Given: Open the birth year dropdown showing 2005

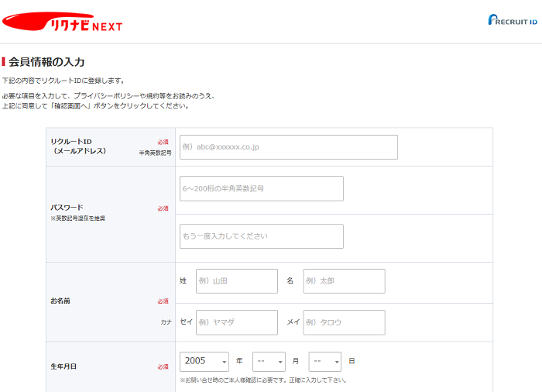Looking at the screenshot, I should point(204,362).
